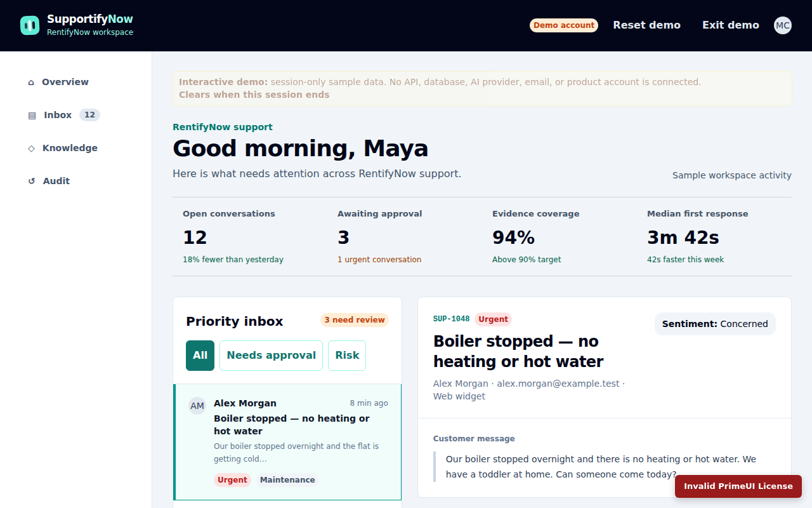The width and height of the screenshot is (812, 508).
Task: Click the 1 urgent conversation text
Action: pyautogui.click(x=379, y=260)
